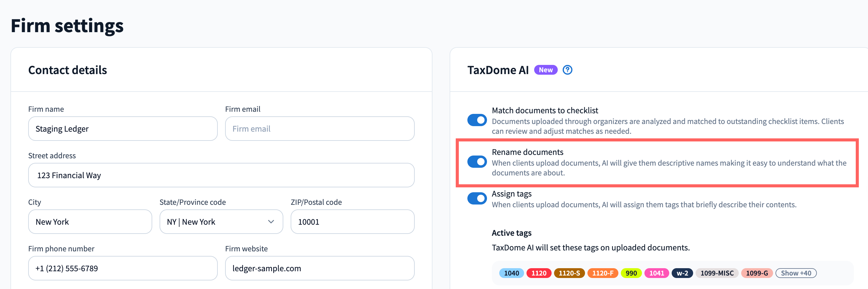Image resolution: width=868 pixels, height=289 pixels.
Task: Open the TaxDome AI help question icon
Action: click(568, 70)
